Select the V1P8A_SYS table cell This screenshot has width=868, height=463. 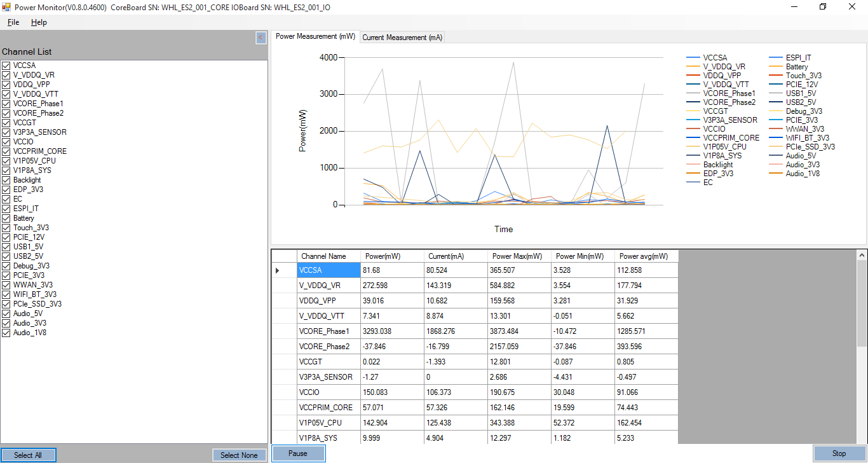[329, 438]
